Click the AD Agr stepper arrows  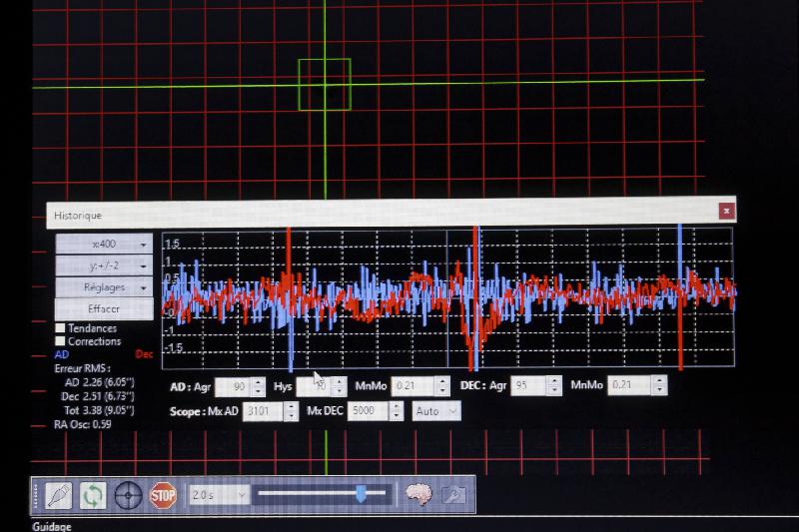(x=259, y=387)
